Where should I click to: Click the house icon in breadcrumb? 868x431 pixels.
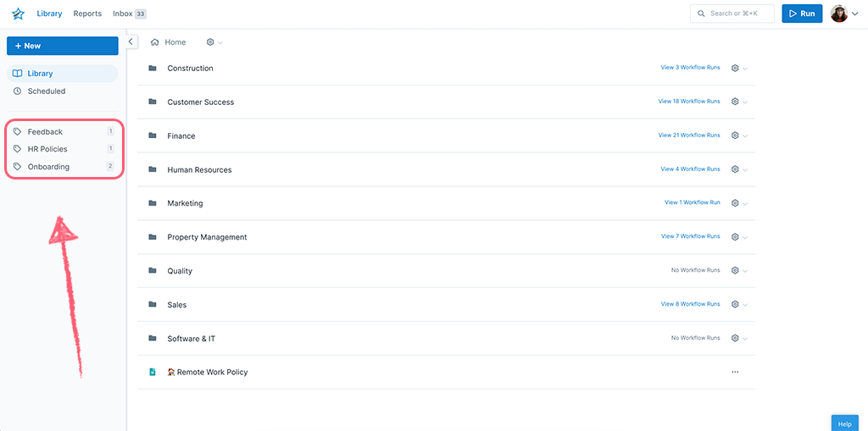point(155,42)
